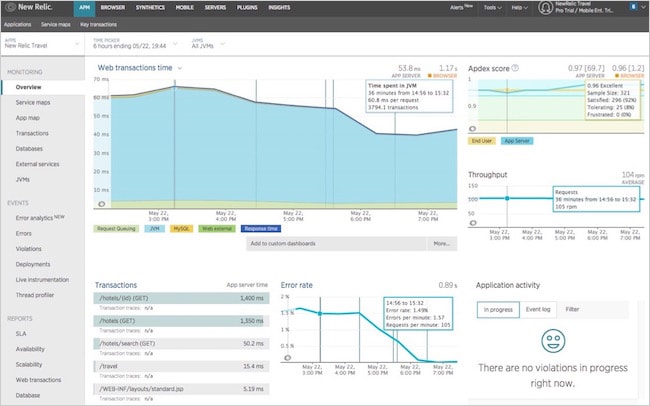The width and height of the screenshot is (650, 406).
Task: Click the Apdex score help question icon
Action: pos(515,68)
